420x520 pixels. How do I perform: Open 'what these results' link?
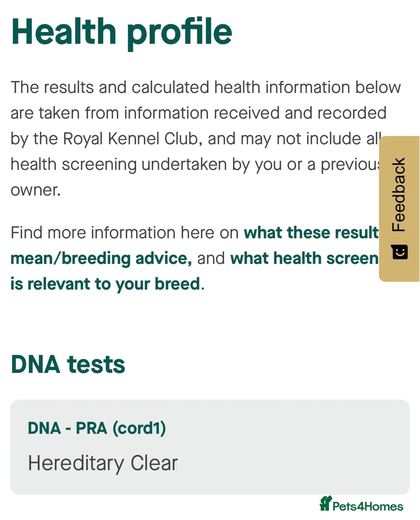point(311,233)
